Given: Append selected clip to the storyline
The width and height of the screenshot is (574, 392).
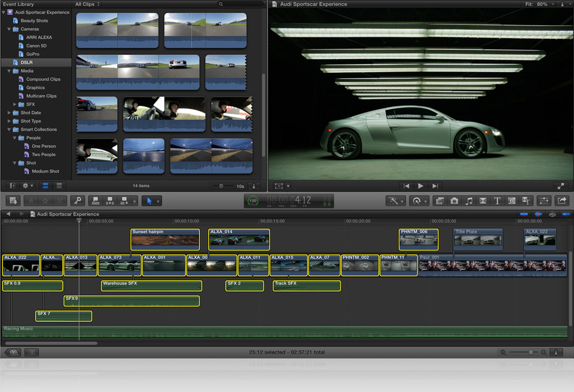Looking at the screenshot, I should 124,201.
